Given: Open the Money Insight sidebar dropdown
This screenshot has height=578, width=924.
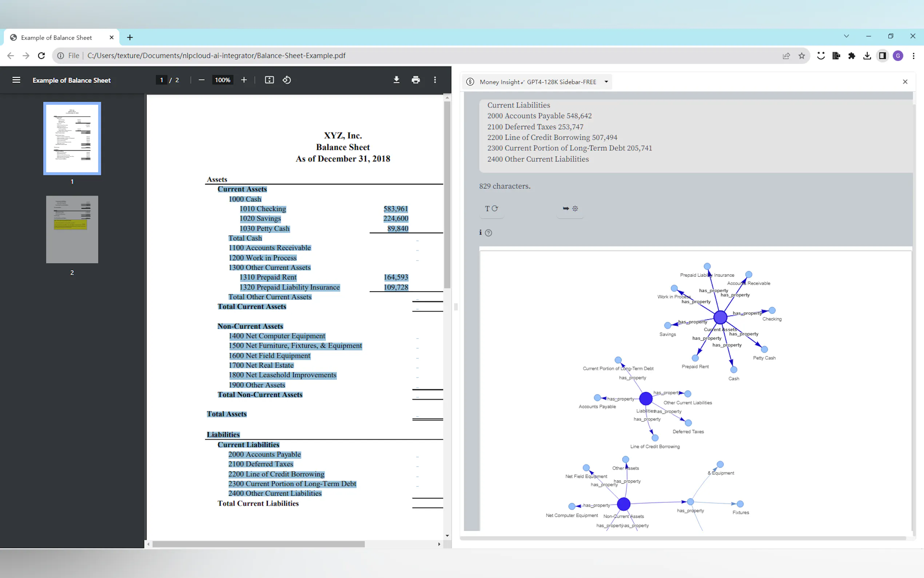Looking at the screenshot, I should click(537, 82).
